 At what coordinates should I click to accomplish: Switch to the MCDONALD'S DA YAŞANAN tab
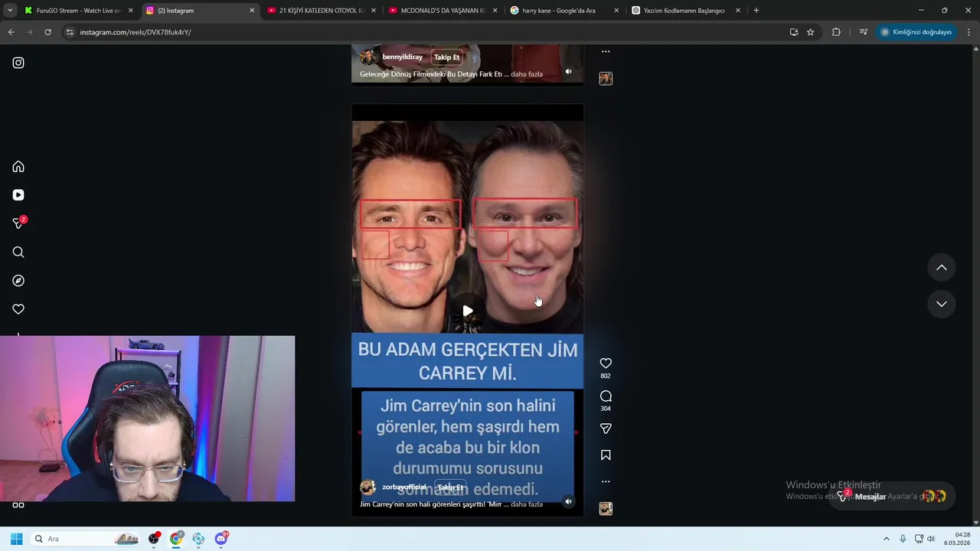click(x=443, y=11)
